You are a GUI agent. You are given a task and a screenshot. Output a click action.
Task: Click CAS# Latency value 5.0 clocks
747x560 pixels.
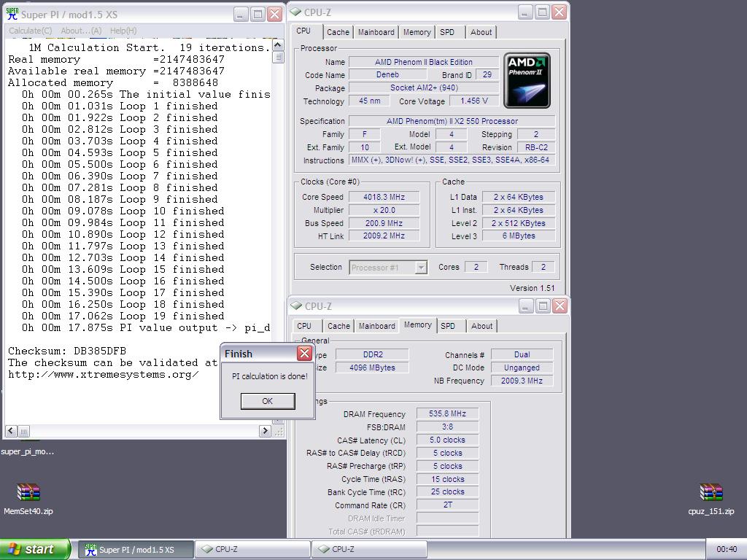[x=447, y=440]
